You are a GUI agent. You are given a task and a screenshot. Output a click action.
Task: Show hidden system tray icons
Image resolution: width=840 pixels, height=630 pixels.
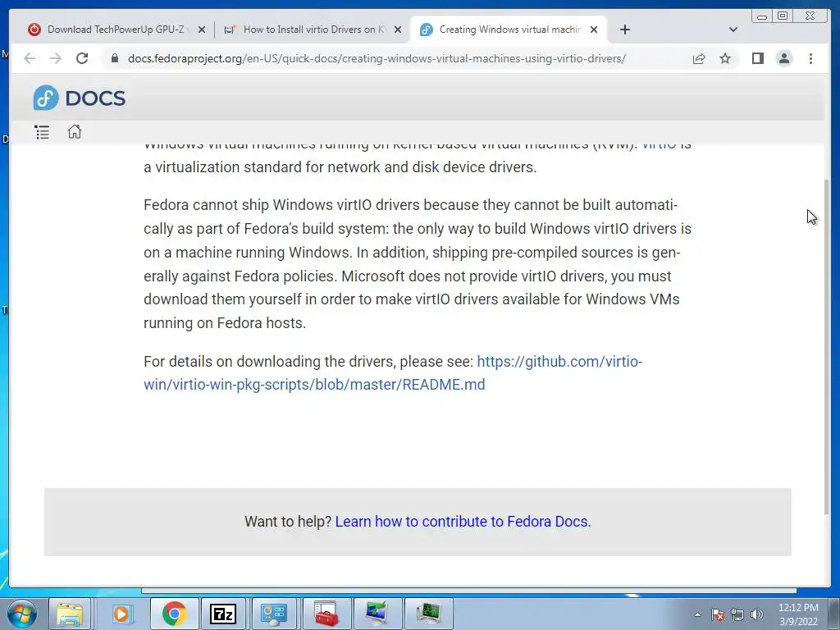(x=697, y=614)
